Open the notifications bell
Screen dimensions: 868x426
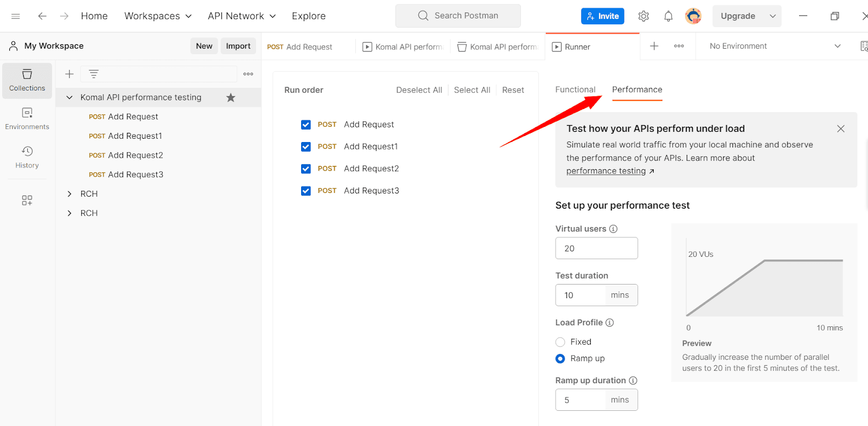668,16
